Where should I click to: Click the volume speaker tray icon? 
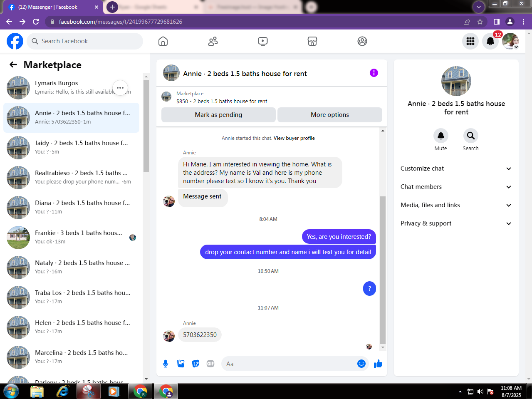click(x=480, y=392)
